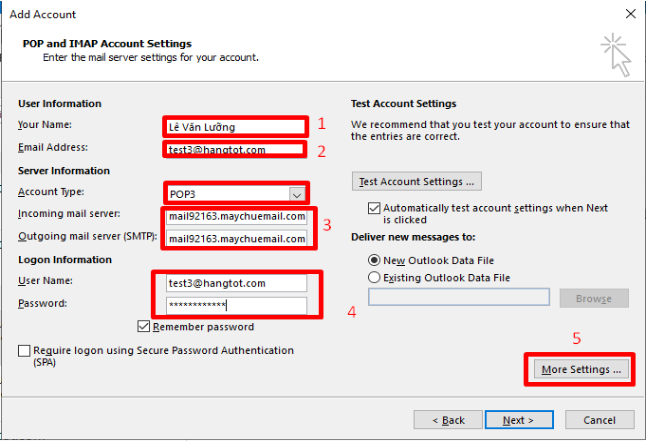Image resolution: width=646 pixels, height=441 pixels.
Task: Click the User Name field
Action: point(236,284)
